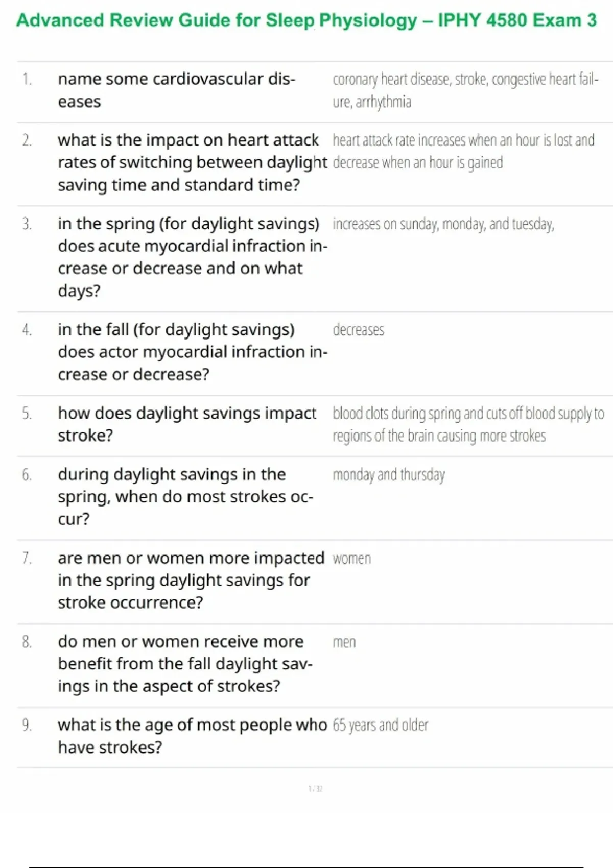613x868 pixels.
Task: Click the page number indicator at the bottom
Action: click(315, 789)
